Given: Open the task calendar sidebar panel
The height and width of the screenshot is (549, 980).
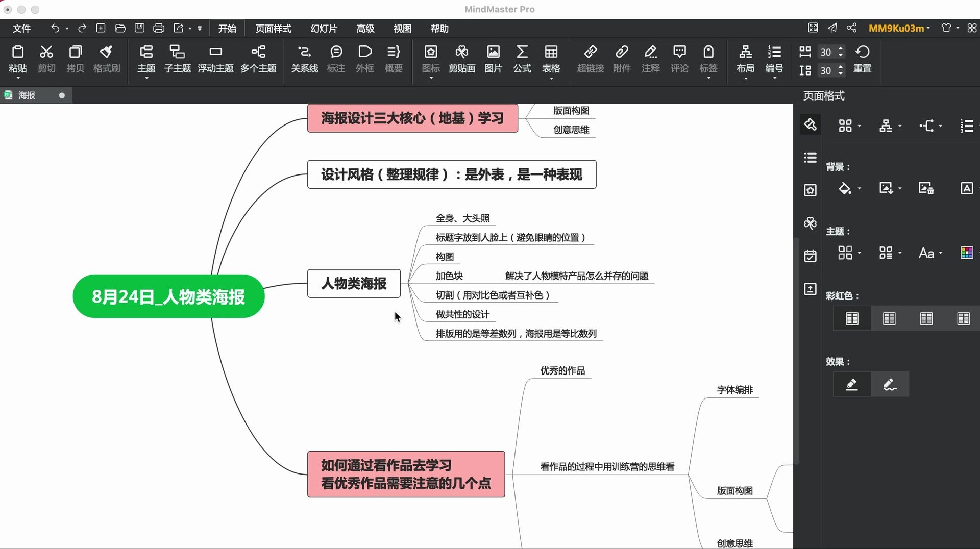Looking at the screenshot, I should coord(810,256).
